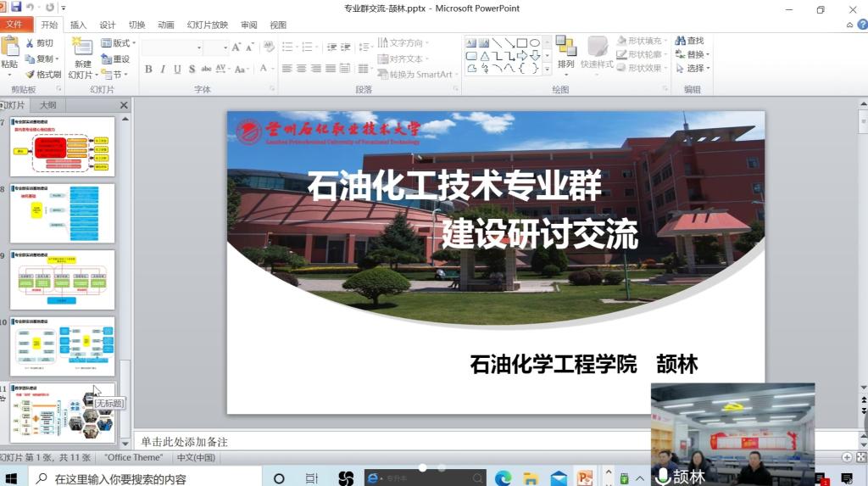
Task: Select slide 8 thumbnail in slide panel
Action: tap(62, 214)
